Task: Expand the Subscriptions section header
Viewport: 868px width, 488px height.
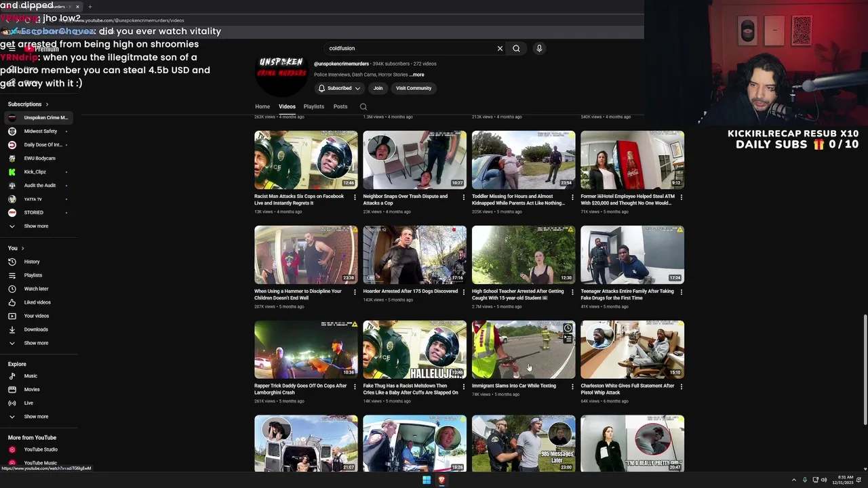Action: click(28, 104)
